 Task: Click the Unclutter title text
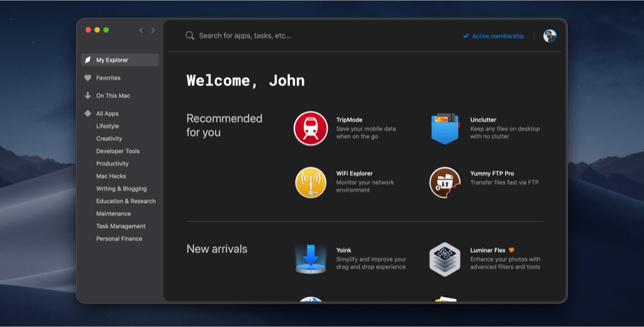(483, 119)
